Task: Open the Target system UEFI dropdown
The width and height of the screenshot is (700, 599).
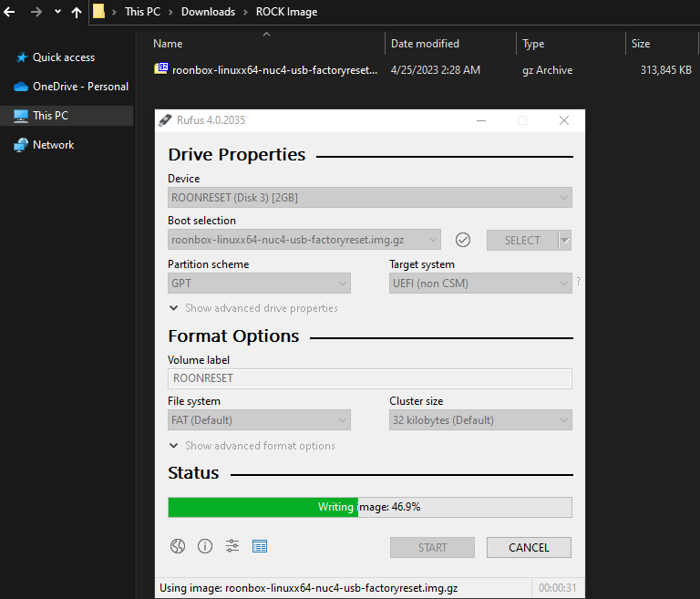Action: (480, 284)
